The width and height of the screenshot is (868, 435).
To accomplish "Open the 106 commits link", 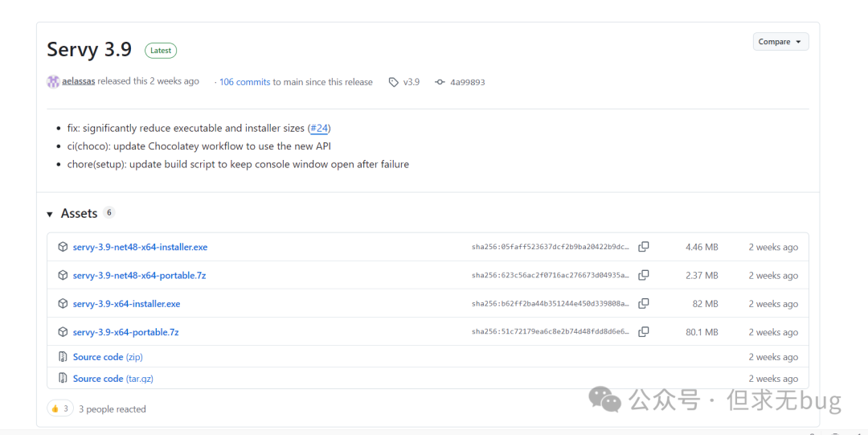I will [x=244, y=82].
